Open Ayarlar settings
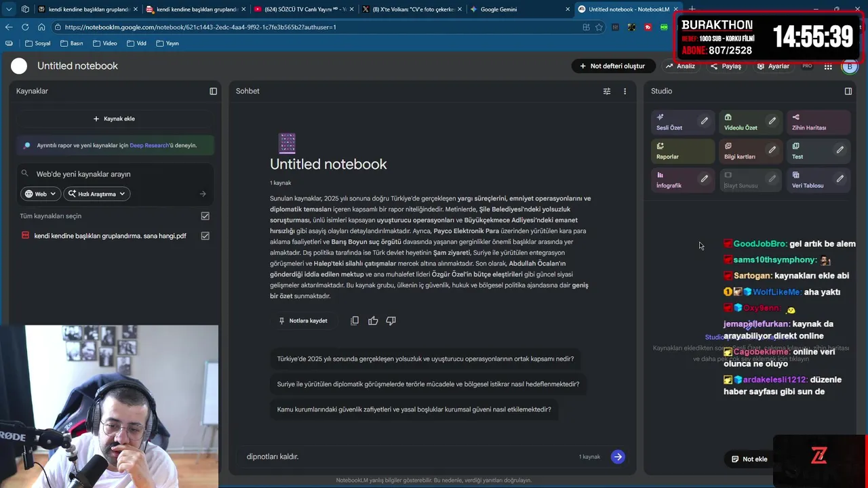This screenshot has width=868, height=488. (x=773, y=66)
